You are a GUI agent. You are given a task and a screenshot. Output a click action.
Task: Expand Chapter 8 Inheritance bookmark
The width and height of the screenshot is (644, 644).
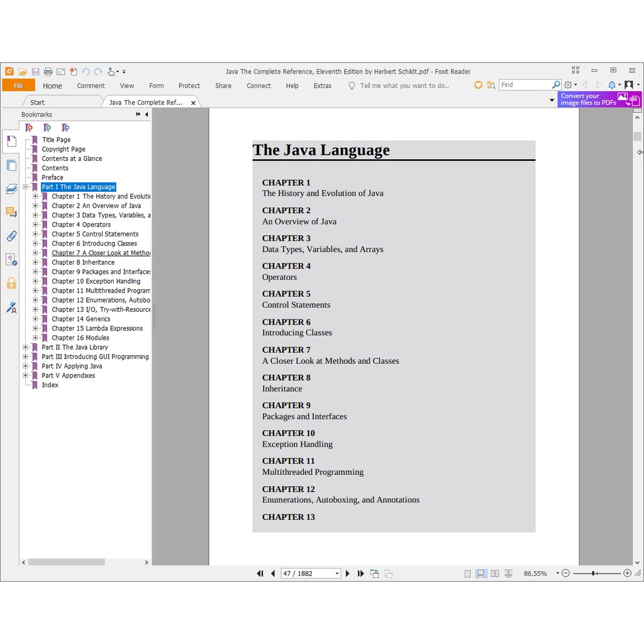point(35,262)
